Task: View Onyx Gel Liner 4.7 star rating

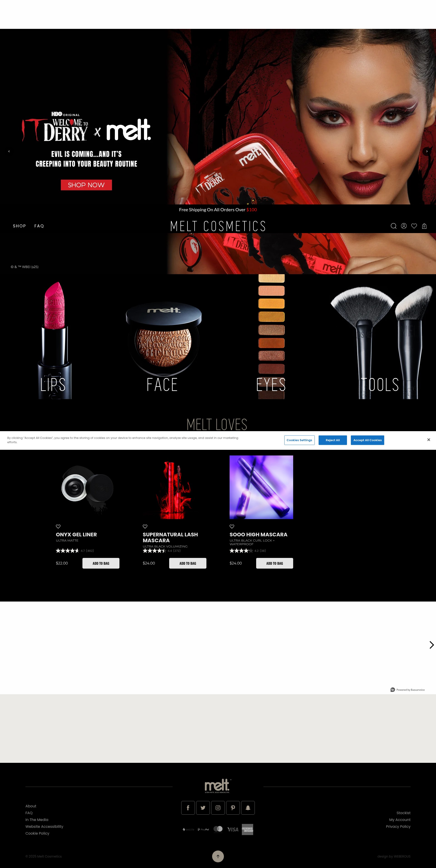Action: 75,551
